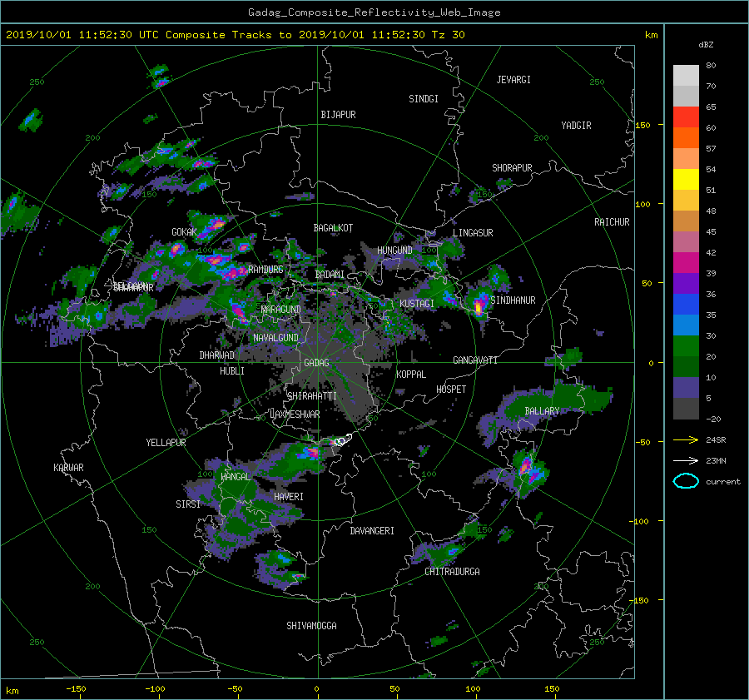The width and height of the screenshot is (749, 700).
Task: Click the NARAGUND city label
Action: click(281, 310)
